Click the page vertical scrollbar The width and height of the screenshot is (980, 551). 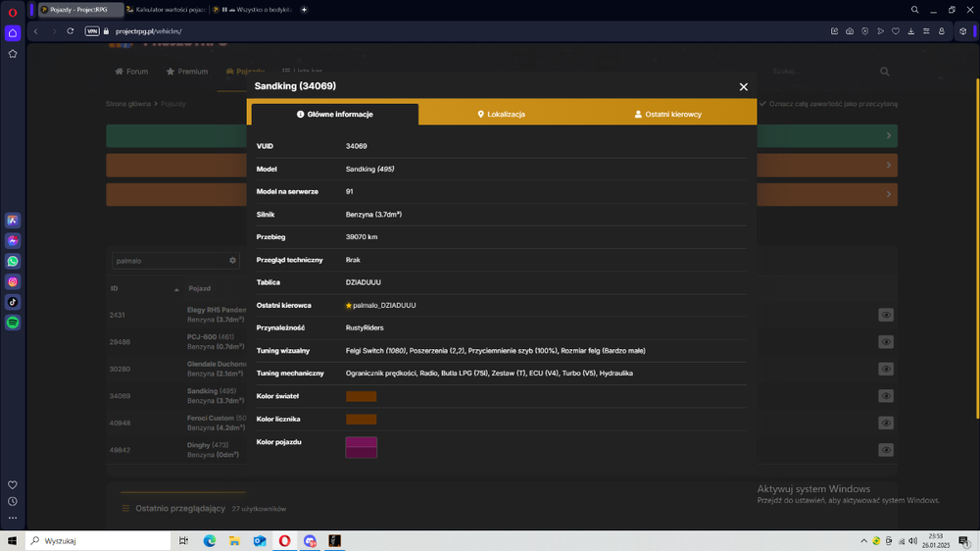click(x=976, y=250)
